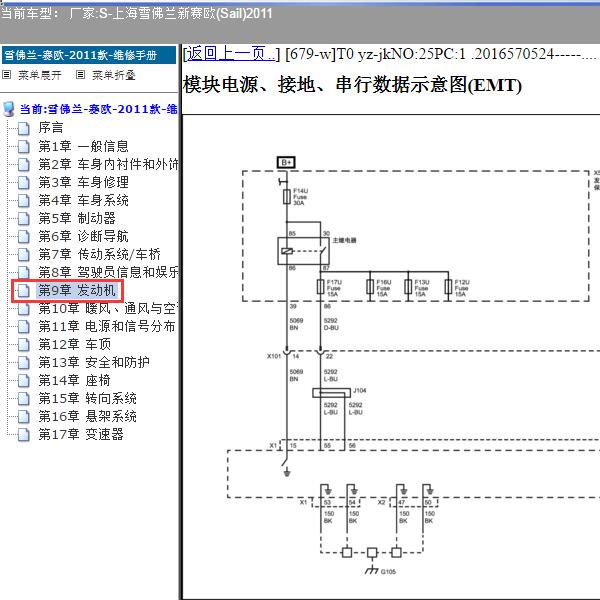Click the F14U Fuse 30A label
This screenshot has width=600, height=600.
pyautogui.click(x=300, y=197)
